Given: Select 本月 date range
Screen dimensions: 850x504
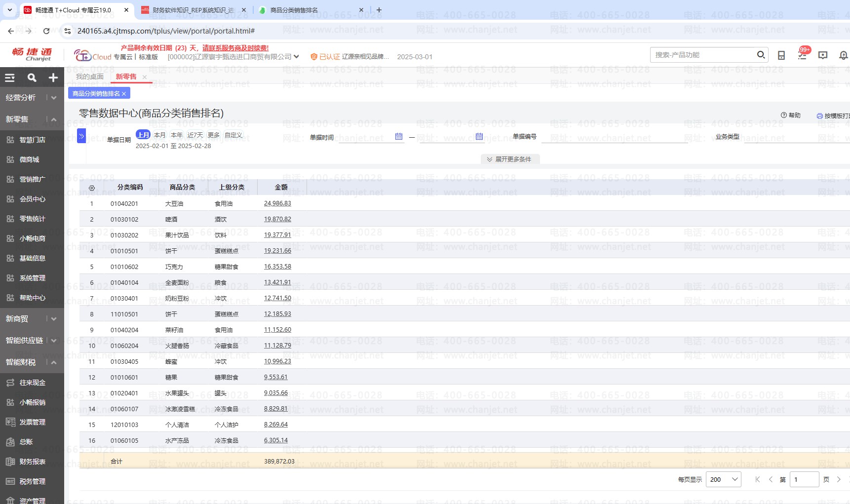Looking at the screenshot, I should coord(159,135).
